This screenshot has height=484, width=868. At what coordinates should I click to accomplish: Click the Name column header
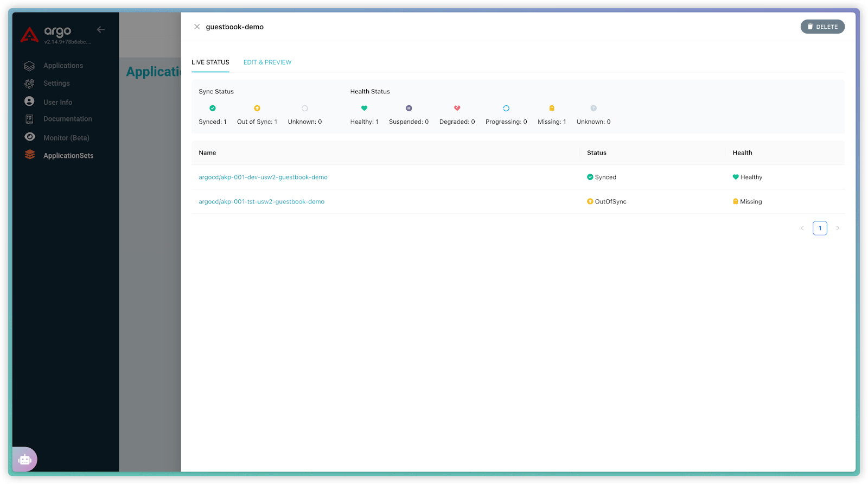click(x=207, y=152)
